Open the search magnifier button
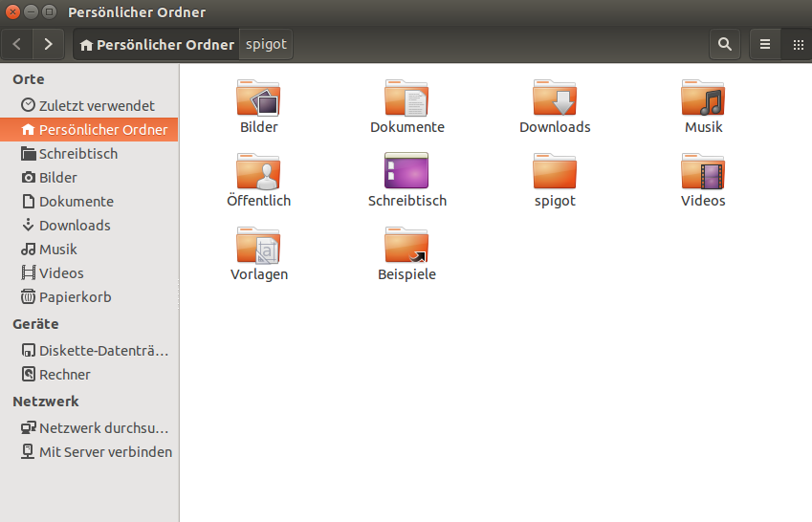The width and height of the screenshot is (812, 522). click(x=724, y=45)
